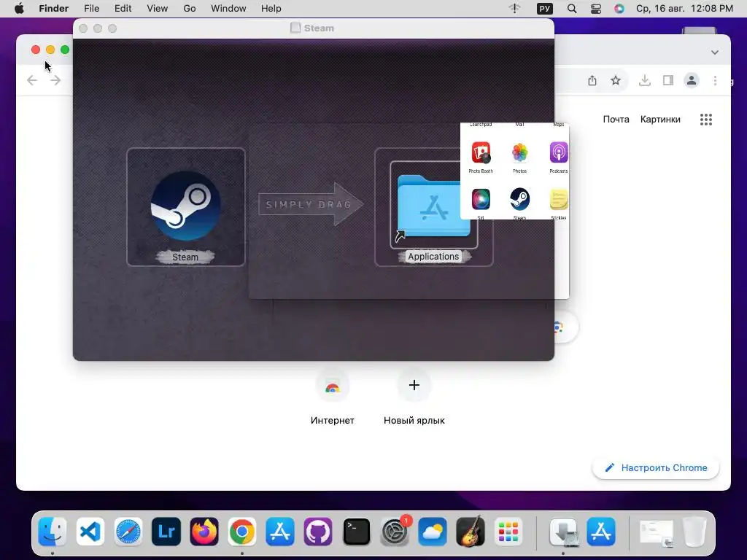Open Control Center in menu bar

click(595, 9)
